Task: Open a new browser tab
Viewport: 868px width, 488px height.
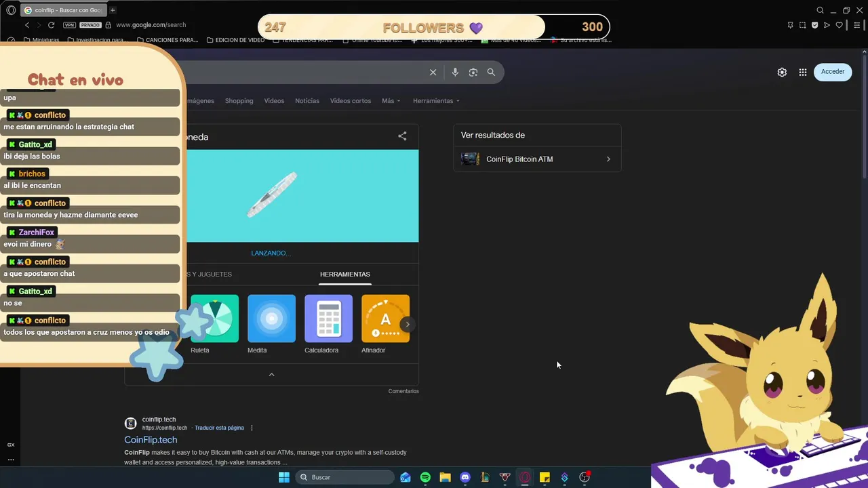Action: tap(113, 10)
